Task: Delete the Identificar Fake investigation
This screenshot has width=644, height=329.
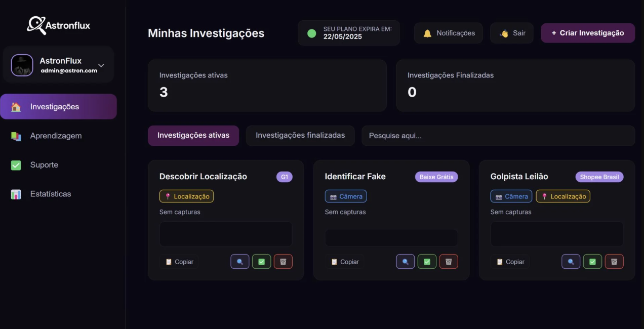Action: 449,262
